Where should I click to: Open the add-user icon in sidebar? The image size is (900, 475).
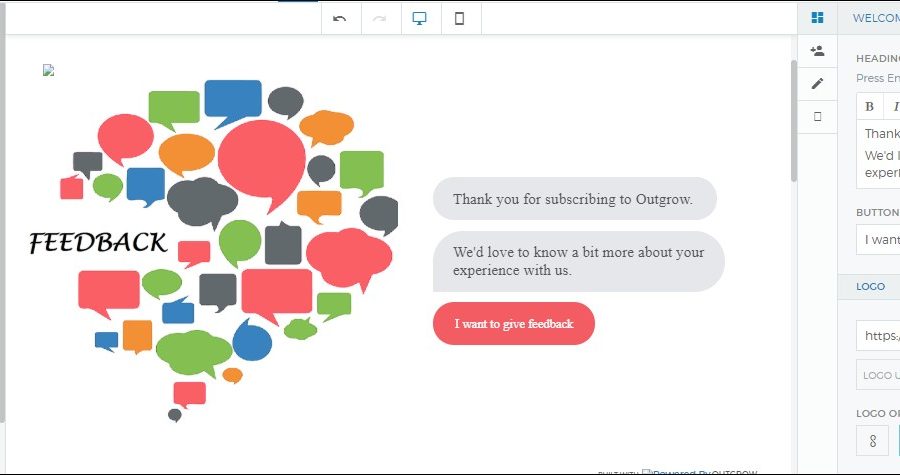[x=817, y=51]
